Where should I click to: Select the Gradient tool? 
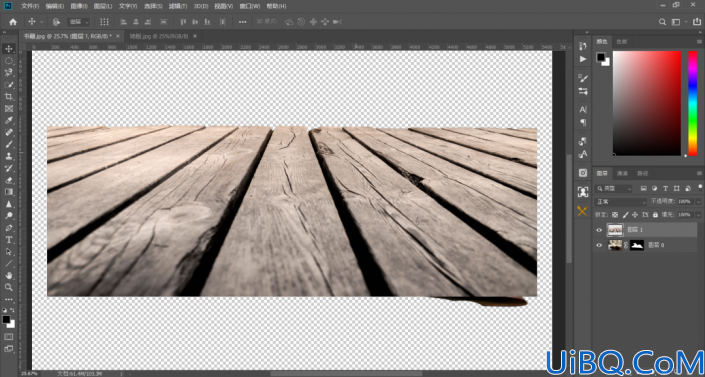coord(9,192)
